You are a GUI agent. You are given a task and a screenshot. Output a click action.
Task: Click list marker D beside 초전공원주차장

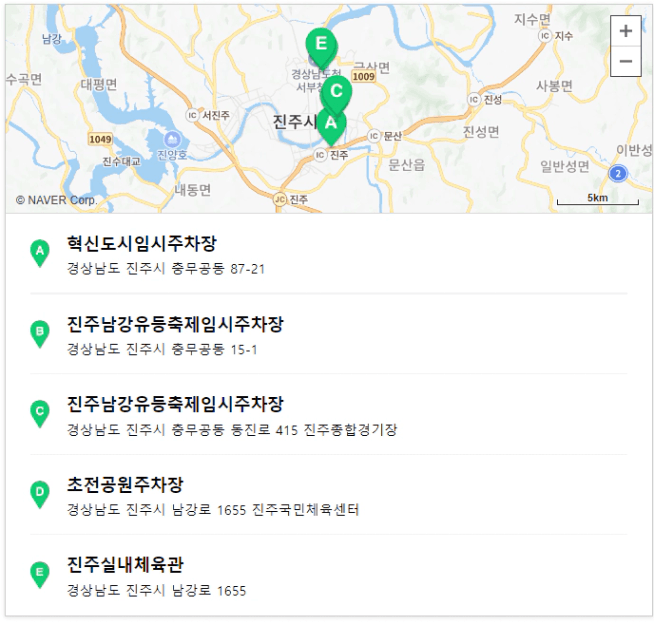point(40,494)
